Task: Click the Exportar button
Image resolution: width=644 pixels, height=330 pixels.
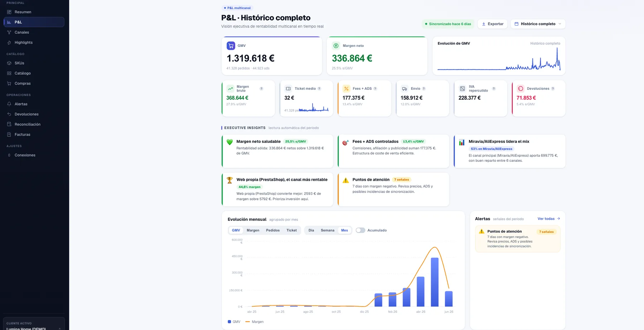Action: (493, 24)
